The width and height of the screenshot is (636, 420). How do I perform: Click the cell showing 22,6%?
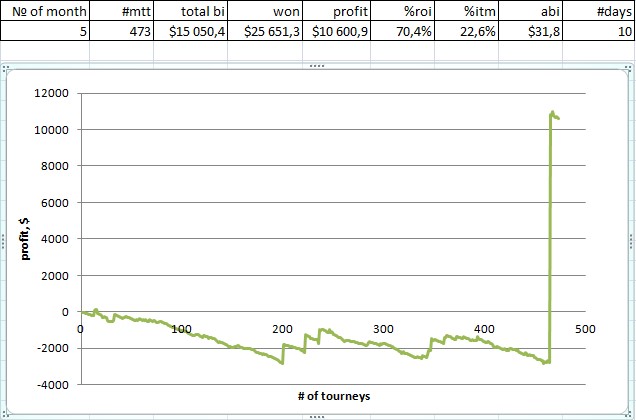pyautogui.click(x=466, y=31)
